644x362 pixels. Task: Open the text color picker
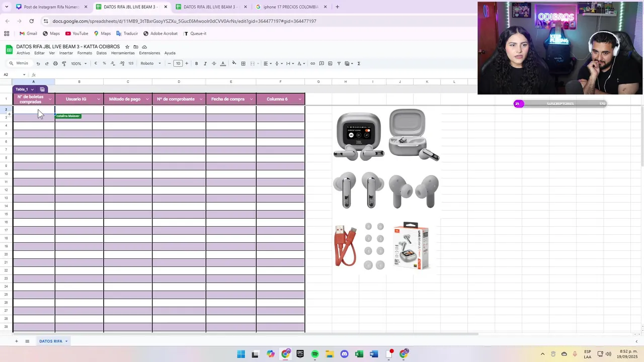coord(223,63)
